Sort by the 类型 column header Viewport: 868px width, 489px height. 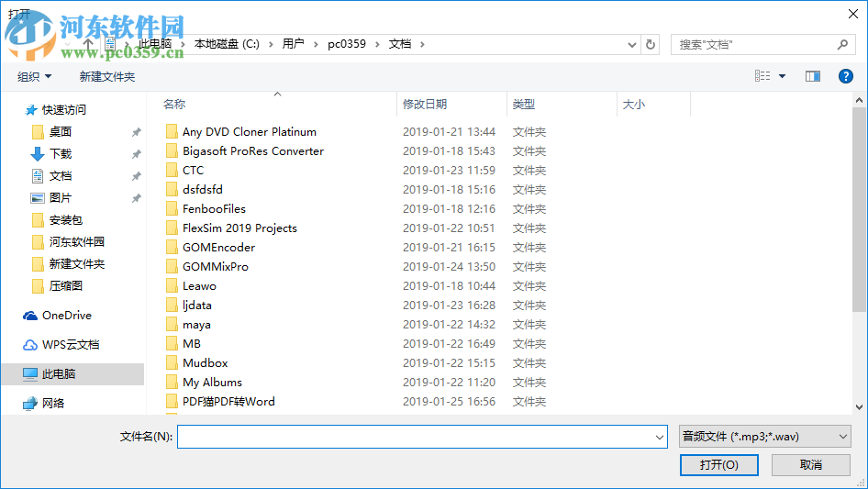523,104
